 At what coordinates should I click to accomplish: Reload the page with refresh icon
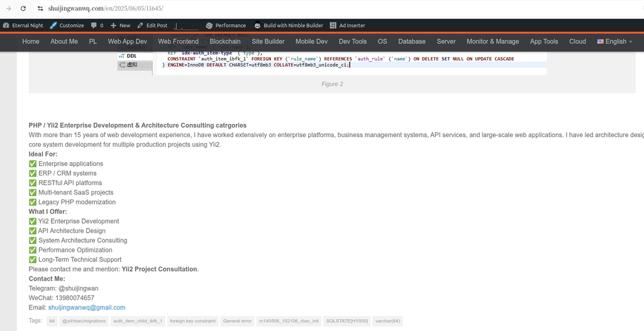23,8
